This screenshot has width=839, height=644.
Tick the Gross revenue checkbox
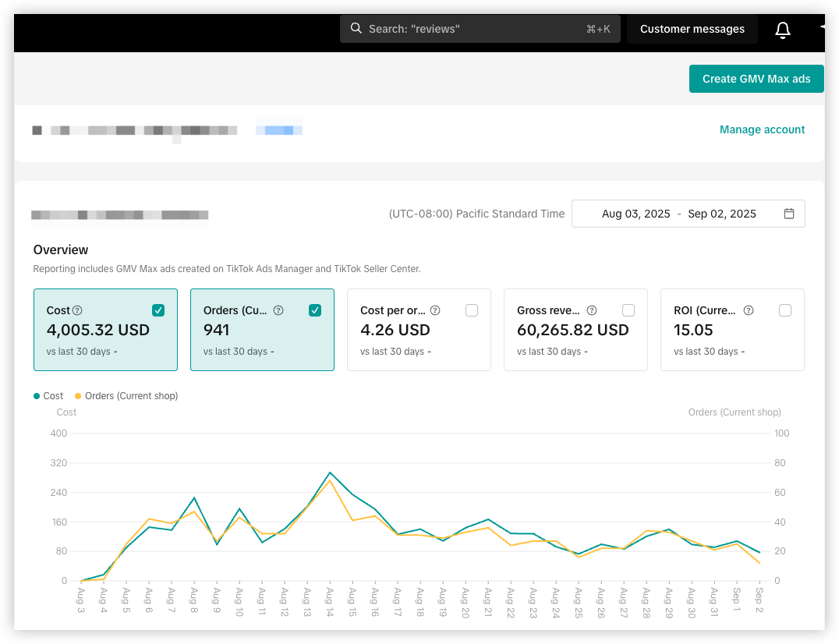point(628,310)
